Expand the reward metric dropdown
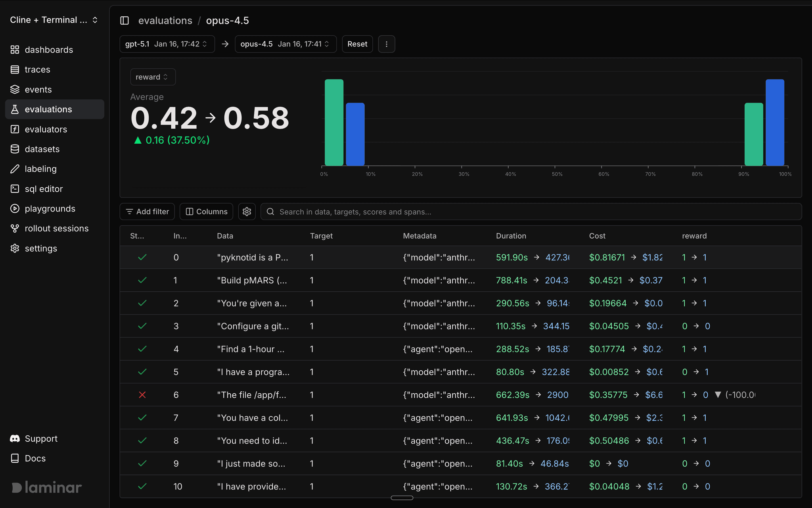The width and height of the screenshot is (812, 508). pos(152,77)
